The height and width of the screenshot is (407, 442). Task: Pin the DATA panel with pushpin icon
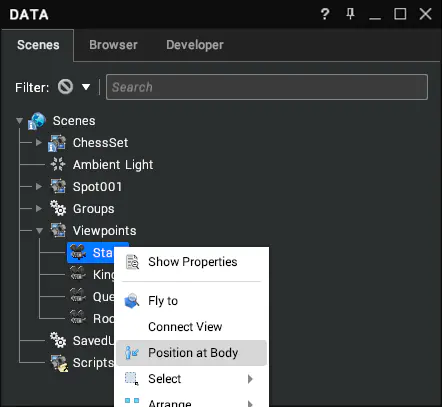pyautogui.click(x=350, y=14)
